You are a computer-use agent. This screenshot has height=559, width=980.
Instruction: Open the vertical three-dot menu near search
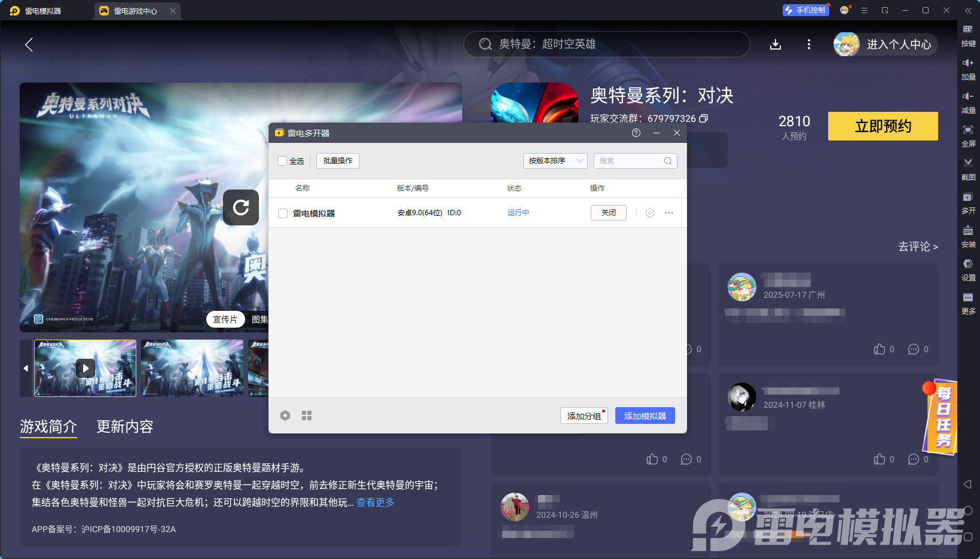pyautogui.click(x=809, y=44)
